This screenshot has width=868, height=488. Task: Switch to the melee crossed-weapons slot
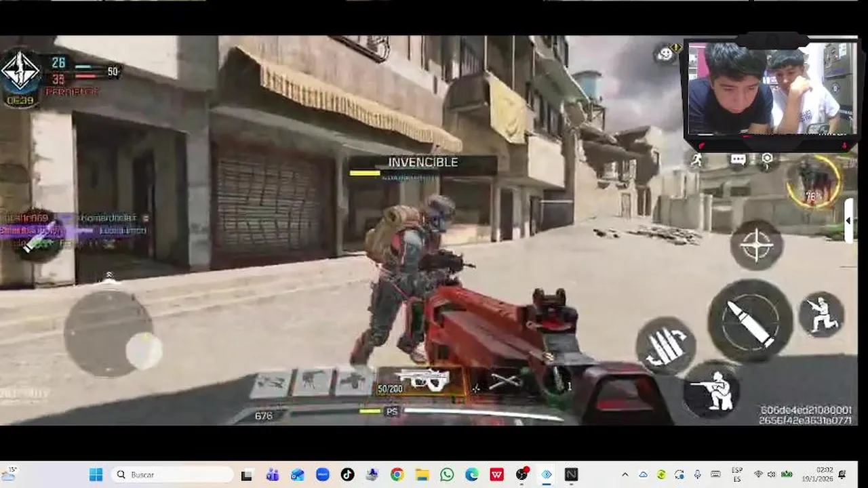coord(505,382)
